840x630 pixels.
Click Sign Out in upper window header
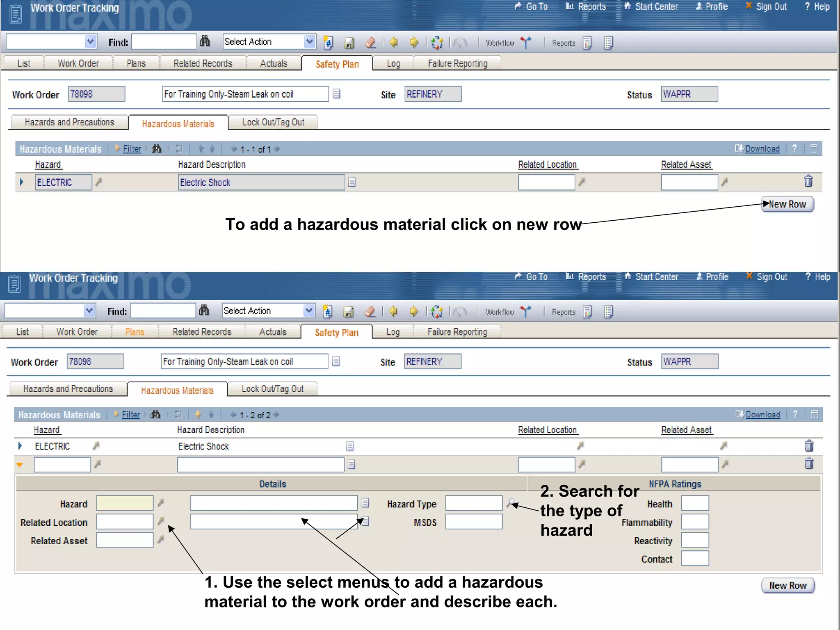766,6
